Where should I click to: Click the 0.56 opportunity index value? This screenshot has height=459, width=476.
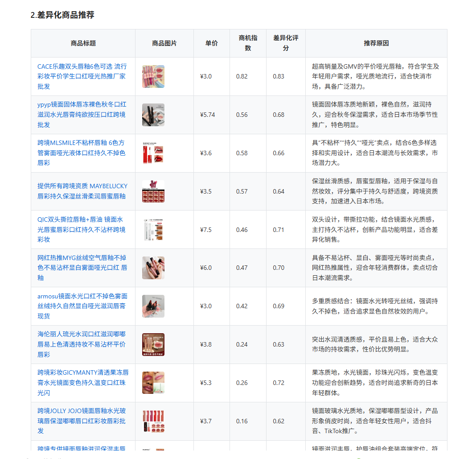tap(242, 115)
